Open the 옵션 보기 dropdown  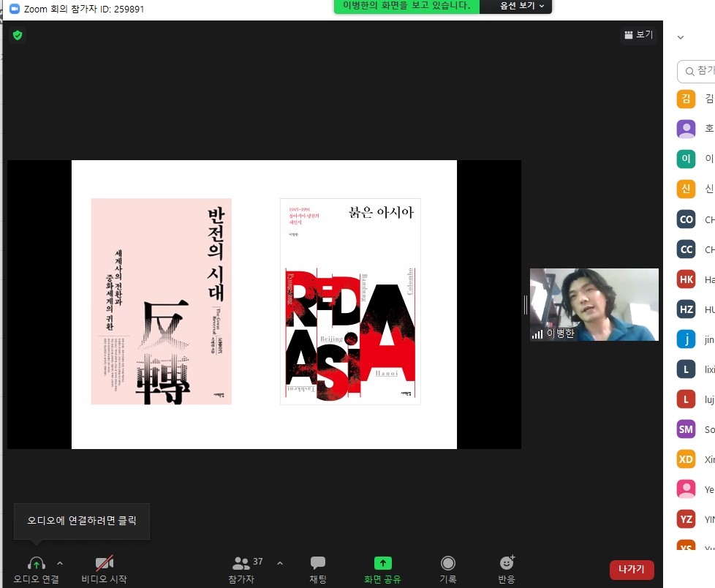(522, 6)
